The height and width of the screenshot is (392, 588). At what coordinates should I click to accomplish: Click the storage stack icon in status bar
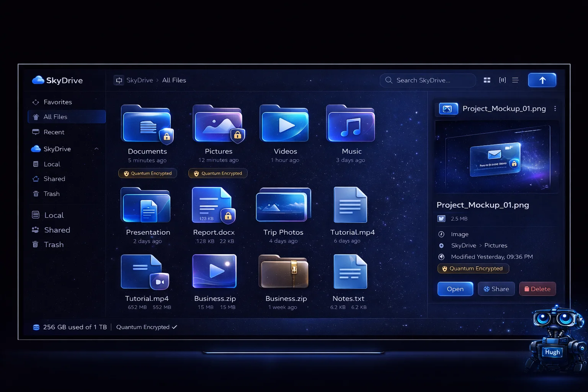pos(36,327)
